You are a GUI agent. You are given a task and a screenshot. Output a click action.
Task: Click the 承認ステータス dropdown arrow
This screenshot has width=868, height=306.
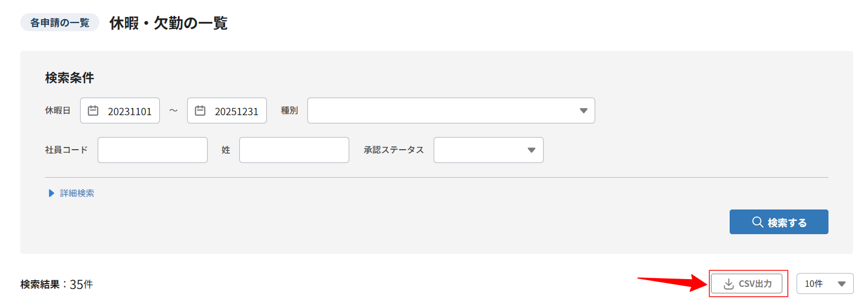[531, 150]
